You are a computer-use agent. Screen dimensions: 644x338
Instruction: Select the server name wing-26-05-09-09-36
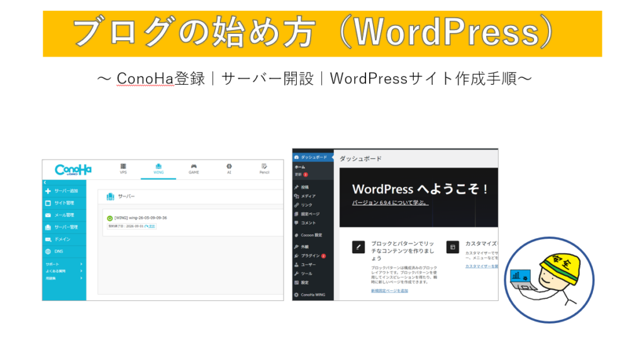148,218
